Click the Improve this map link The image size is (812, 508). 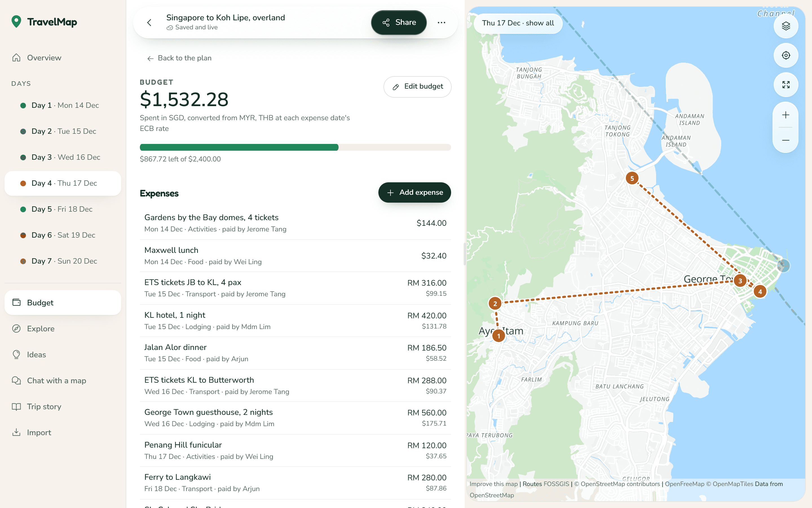(494, 484)
